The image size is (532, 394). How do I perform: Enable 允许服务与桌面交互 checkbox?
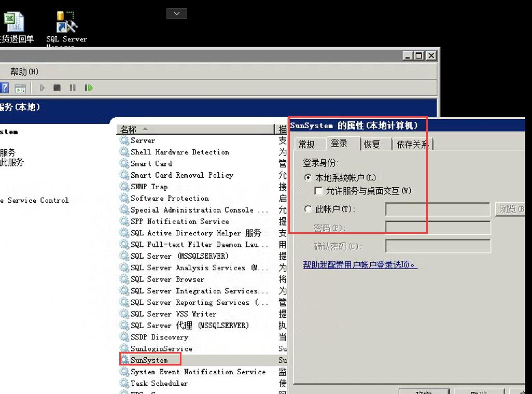tap(318, 191)
